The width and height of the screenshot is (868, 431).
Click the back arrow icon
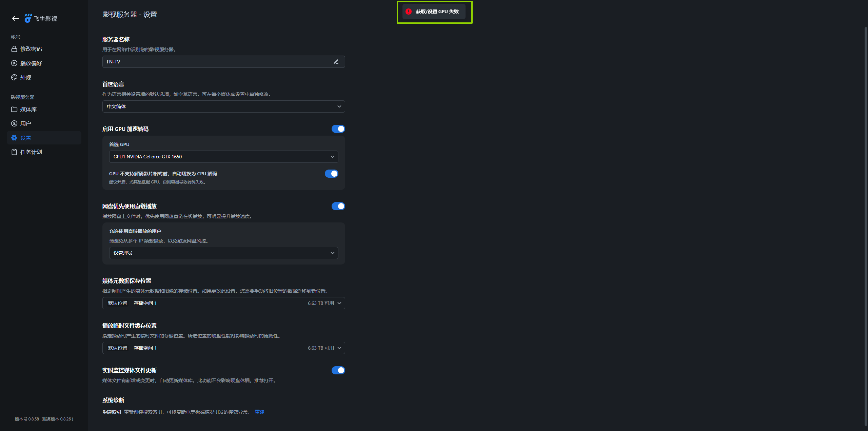click(x=15, y=18)
